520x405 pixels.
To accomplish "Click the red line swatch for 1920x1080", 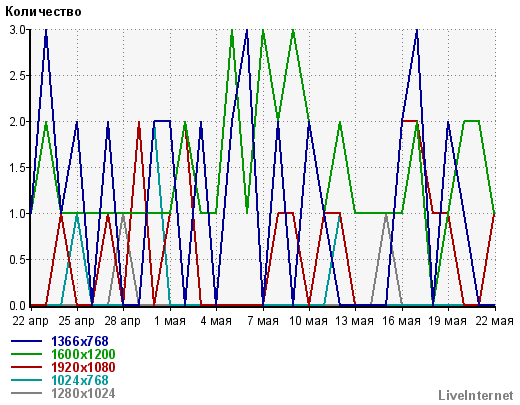I will point(26,367).
